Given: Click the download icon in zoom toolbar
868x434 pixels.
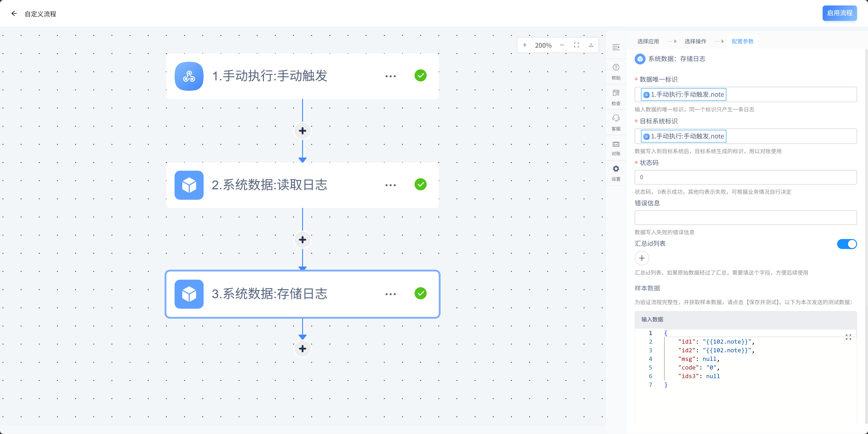Looking at the screenshot, I should pyautogui.click(x=591, y=45).
